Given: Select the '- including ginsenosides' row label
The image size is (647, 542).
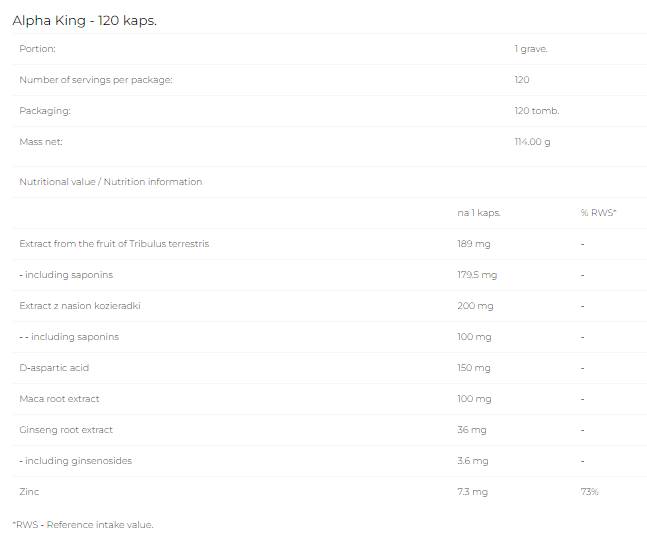Looking at the screenshot, I should [x=76, y=461].
